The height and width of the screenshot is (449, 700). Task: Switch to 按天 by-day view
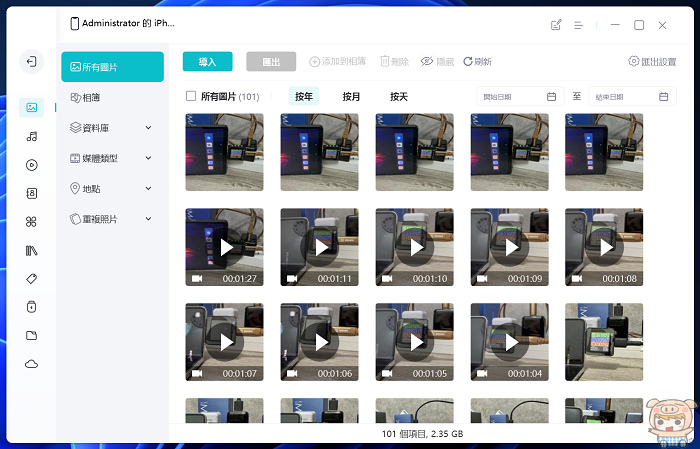click(399, 96)
